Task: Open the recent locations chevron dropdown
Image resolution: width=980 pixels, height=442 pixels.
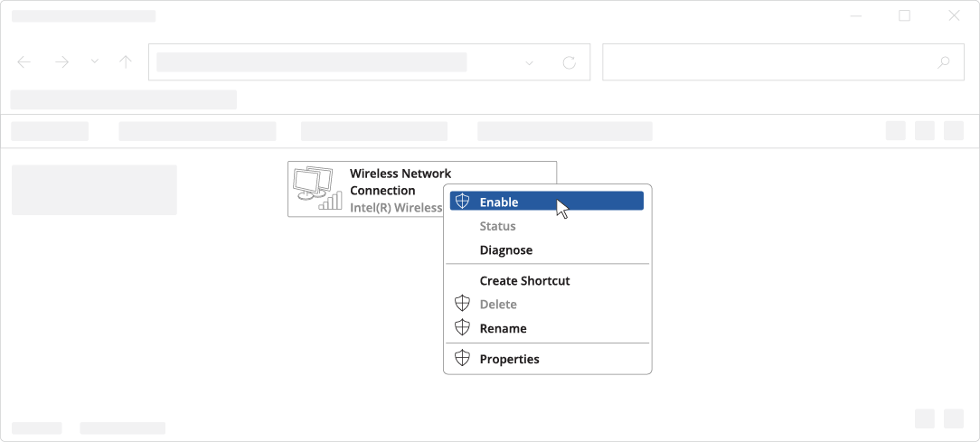Action: point(94,62)
